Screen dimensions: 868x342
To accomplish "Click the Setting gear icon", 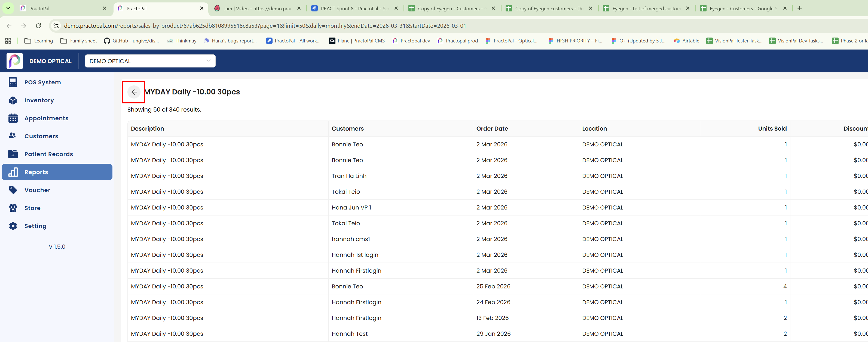I will point(13,226).
